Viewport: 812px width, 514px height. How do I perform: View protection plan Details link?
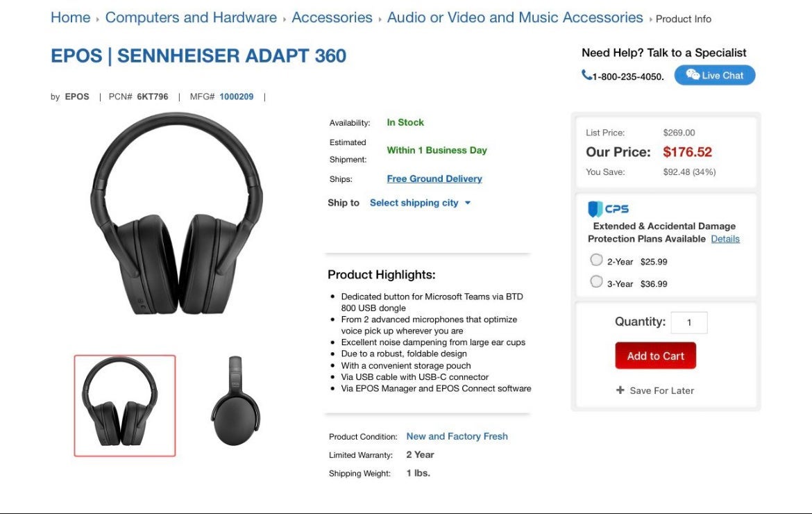[725, 239]
